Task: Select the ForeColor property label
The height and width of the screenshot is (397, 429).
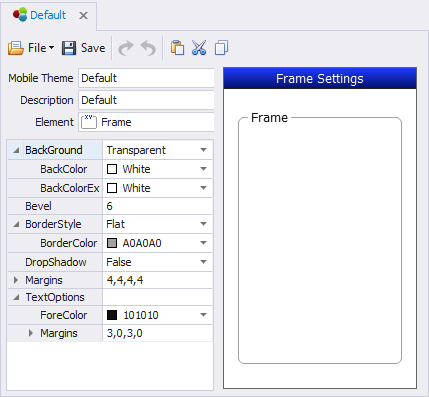Action: click(64, 315)
